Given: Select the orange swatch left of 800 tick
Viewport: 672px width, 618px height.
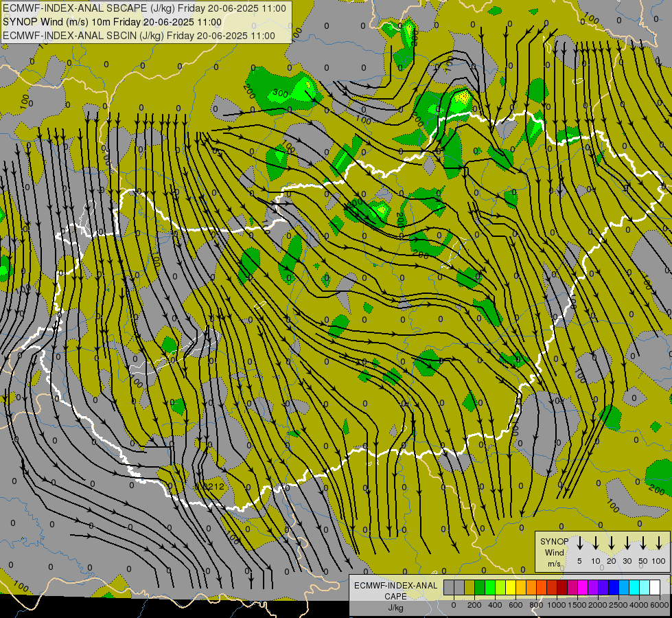Looking at the screenshot, I should [x=531, y=587].
